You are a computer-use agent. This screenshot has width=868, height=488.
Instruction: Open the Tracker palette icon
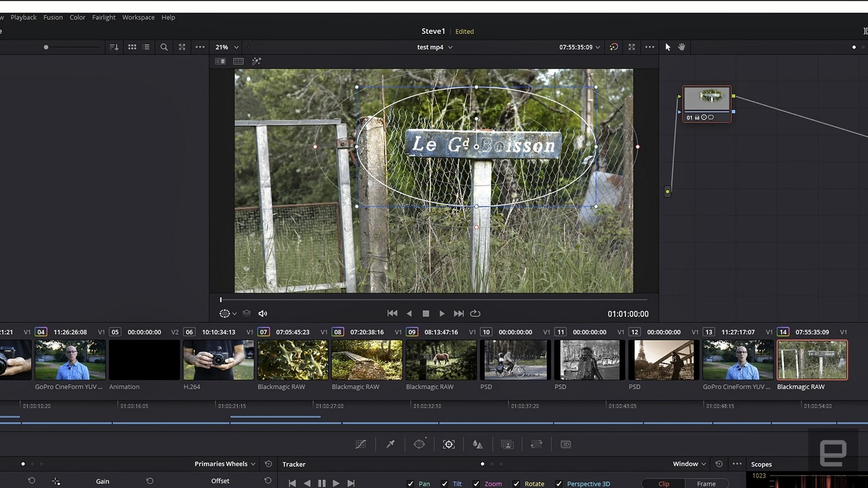449,444
